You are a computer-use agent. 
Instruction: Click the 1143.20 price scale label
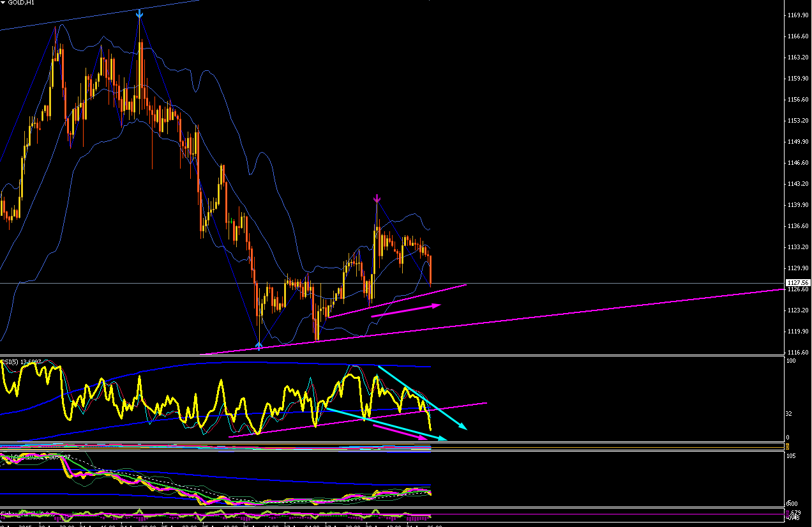[799, 183]
